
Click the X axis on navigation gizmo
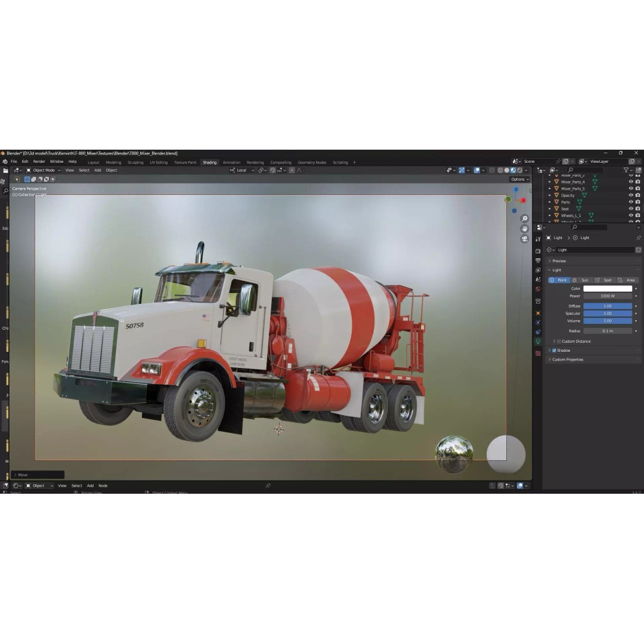click(x=524, y=200)
